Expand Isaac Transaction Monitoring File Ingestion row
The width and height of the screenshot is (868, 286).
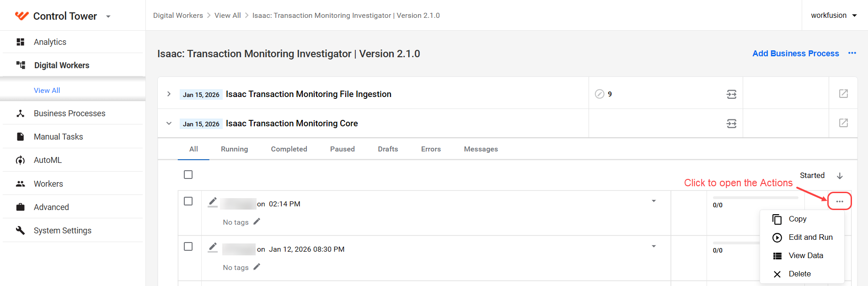point(169,94)
